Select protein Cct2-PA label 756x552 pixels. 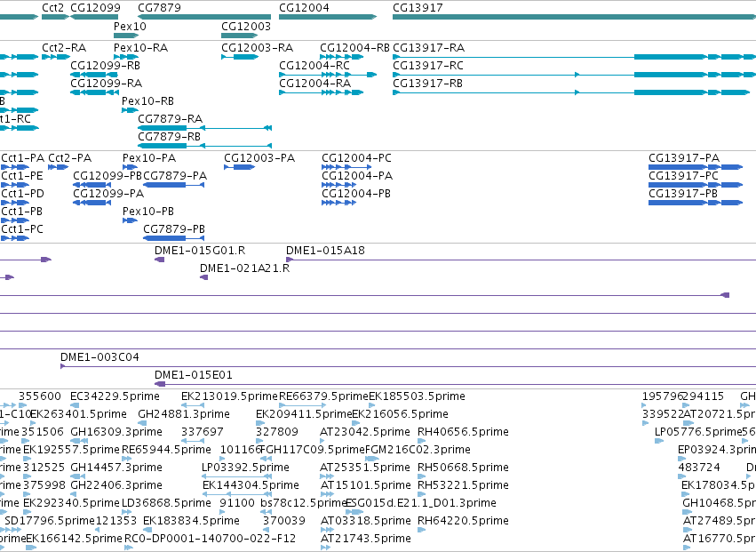click(70, 158)
